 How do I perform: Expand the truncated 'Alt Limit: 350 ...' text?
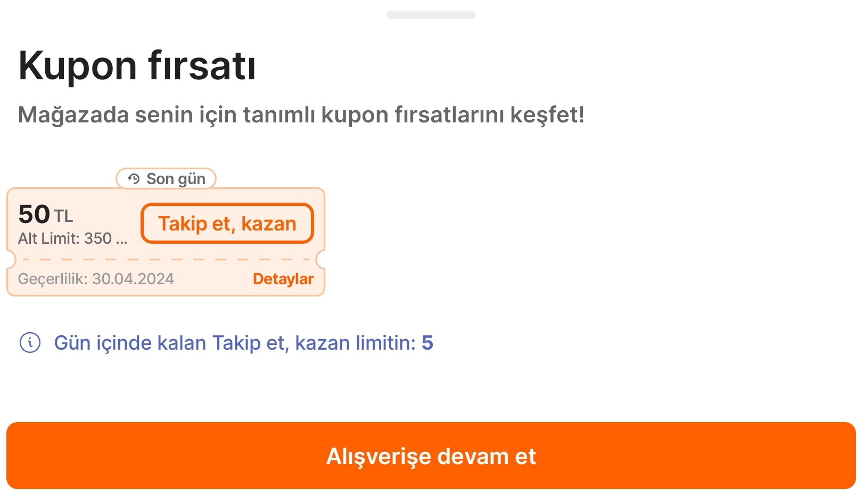(x=73, y=238)
